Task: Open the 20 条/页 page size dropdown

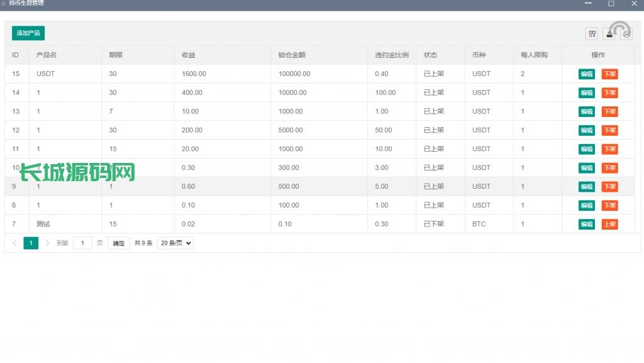Action: click(175, 243)
